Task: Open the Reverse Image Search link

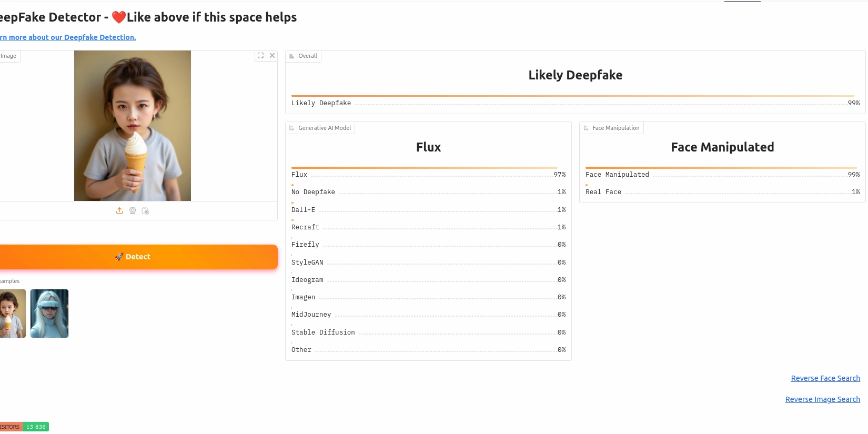Action: coord(822,399)
